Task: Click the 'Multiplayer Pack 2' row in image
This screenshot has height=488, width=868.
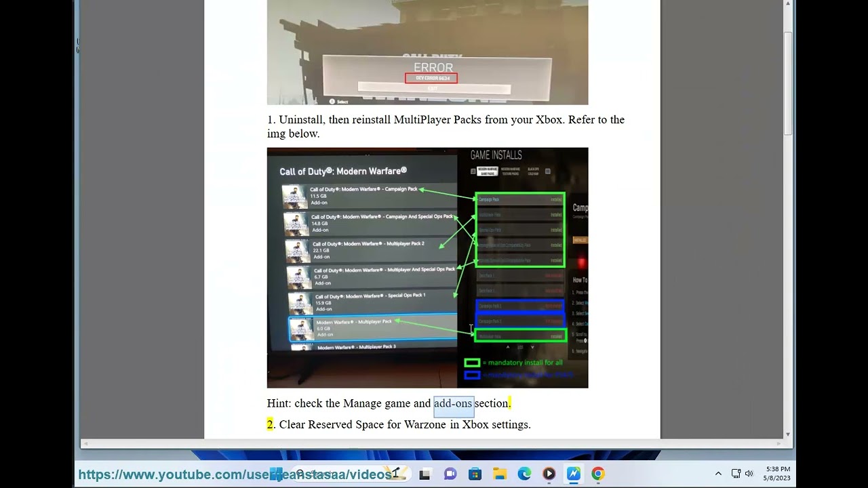Action: (x=370, y=250)
